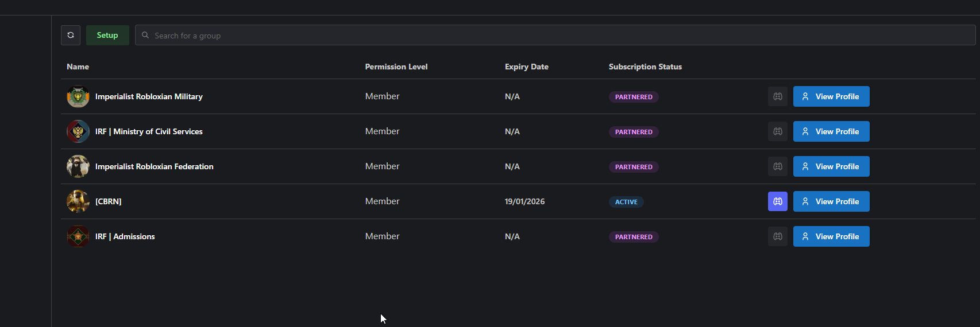Click the Expiry Date column header

coord(527,67)
